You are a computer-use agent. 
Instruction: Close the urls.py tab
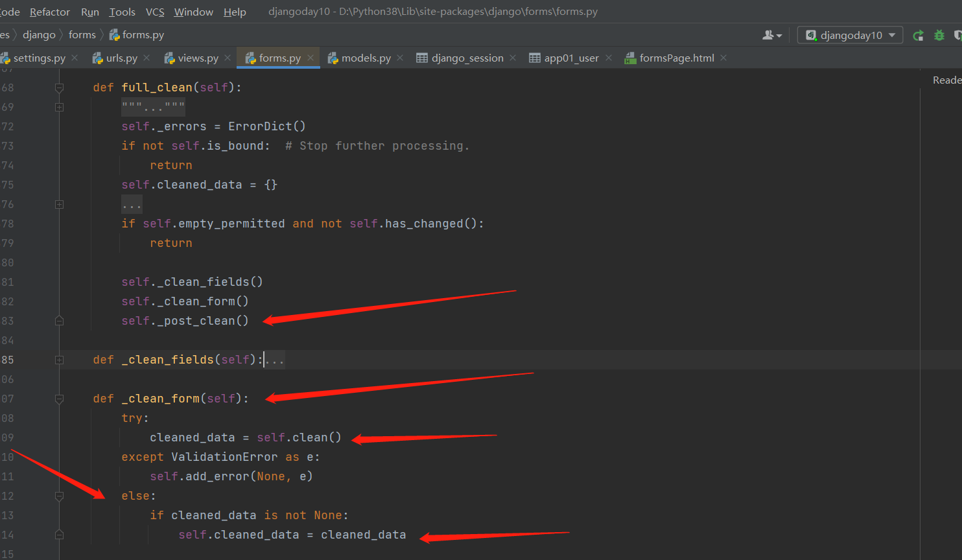147,58
